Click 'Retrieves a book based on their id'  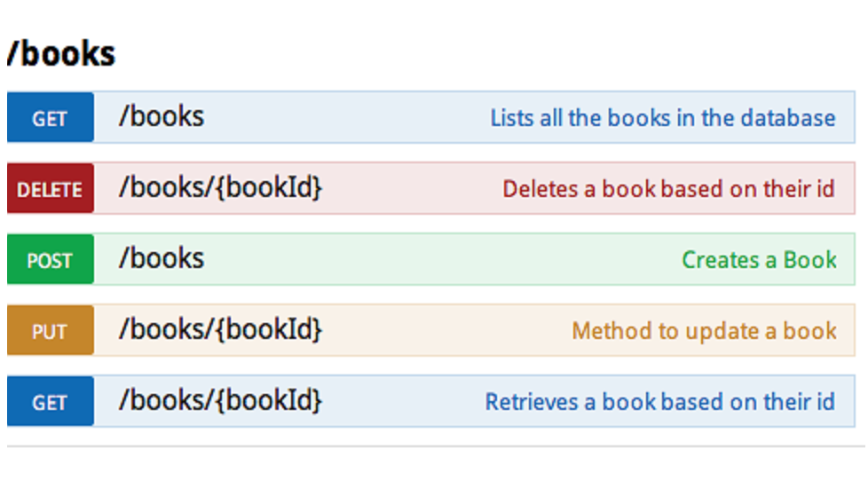coord(659,401)
